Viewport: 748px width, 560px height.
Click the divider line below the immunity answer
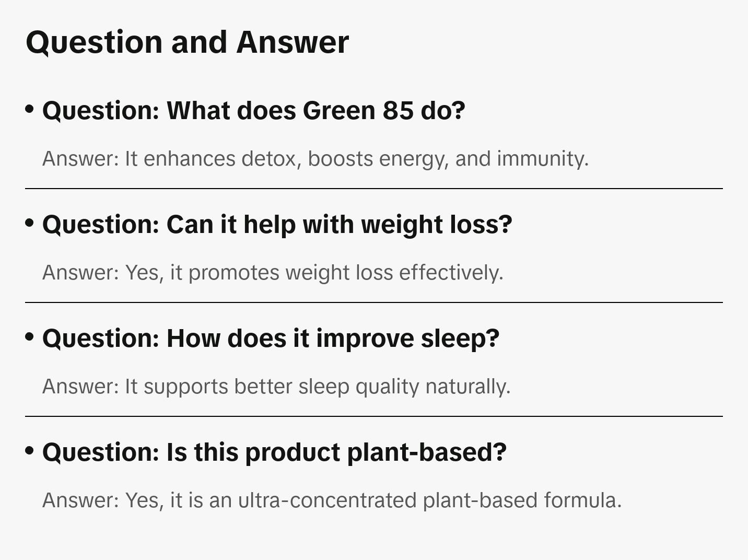[373, 189]
